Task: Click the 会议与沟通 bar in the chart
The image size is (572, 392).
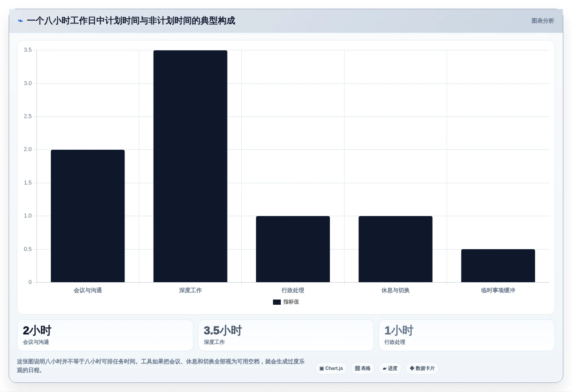Action: coord(88,216)
